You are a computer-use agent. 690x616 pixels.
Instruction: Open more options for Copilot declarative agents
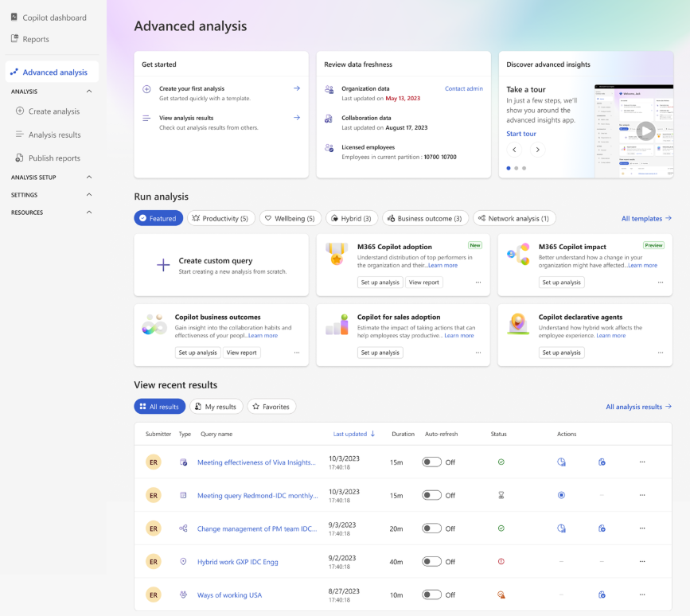point(661,353)
